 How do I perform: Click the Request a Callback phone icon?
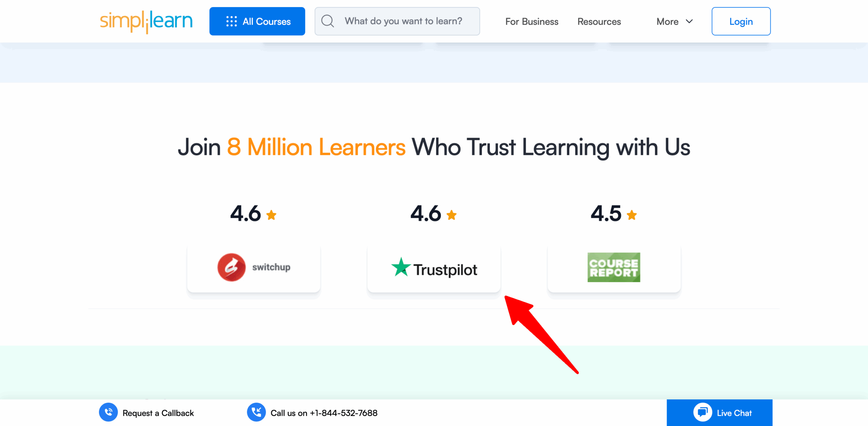coord(108,412)
